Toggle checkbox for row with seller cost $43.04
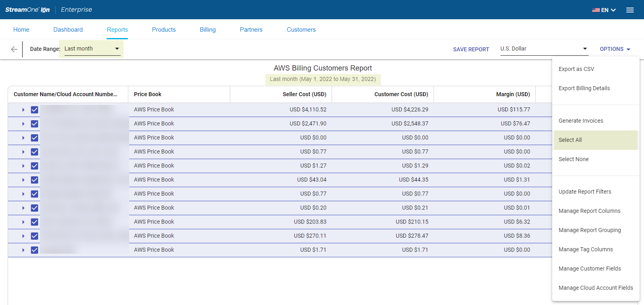Viewport: 644px width, 305px height. pos(34,180)
